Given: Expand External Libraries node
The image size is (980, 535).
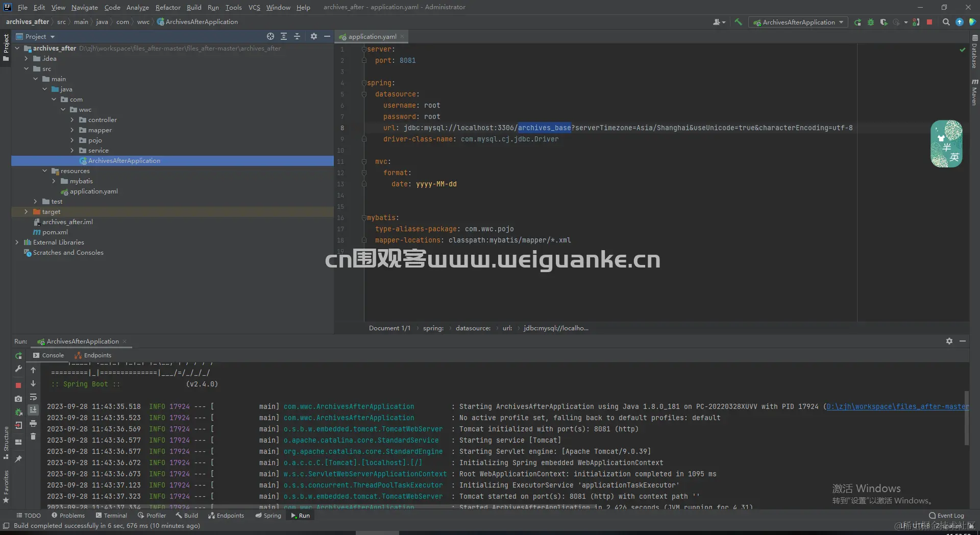Looking at the screenshot, I should (17, 242).
